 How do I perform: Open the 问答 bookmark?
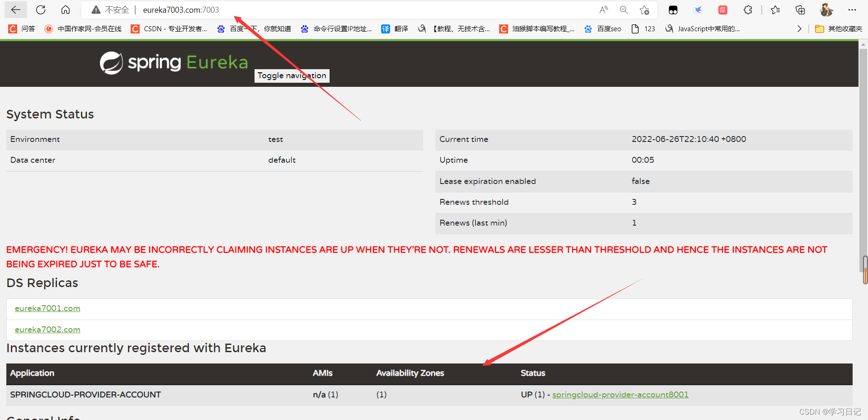pos(22,29)
